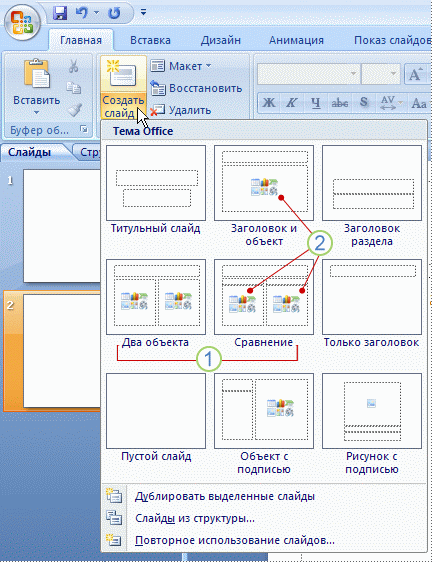Switch to the Главная tab

click(x=81, y=40)
